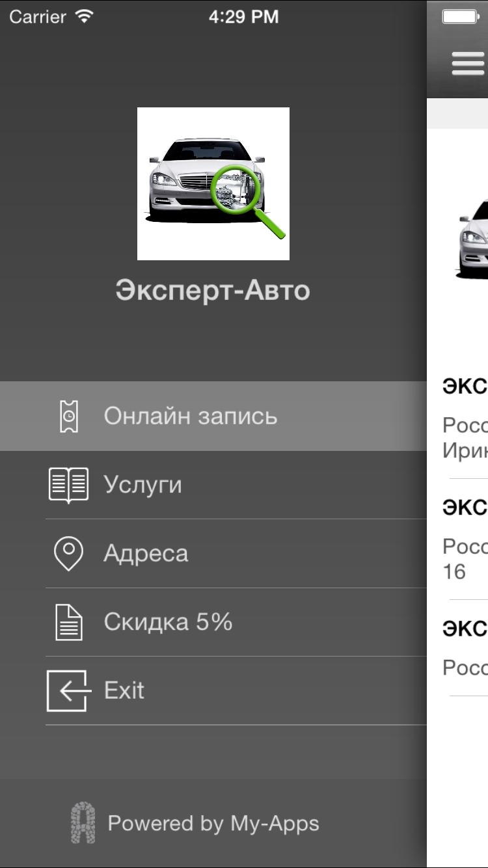Choose the Exit menu item
The height and width of the screenshot is (868, 488).
pos(213,691)
